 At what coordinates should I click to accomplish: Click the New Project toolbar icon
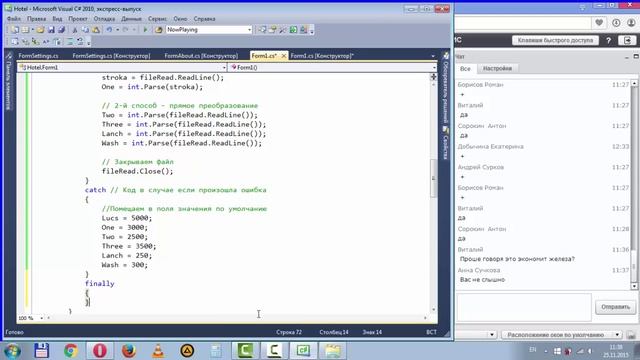[14, 30]
